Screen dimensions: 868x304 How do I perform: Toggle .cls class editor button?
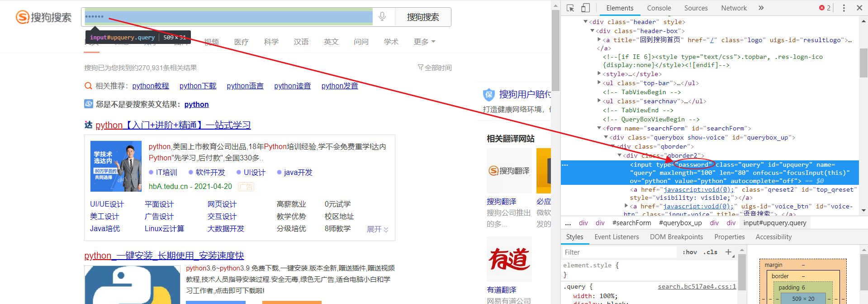[x=711, y=252]
